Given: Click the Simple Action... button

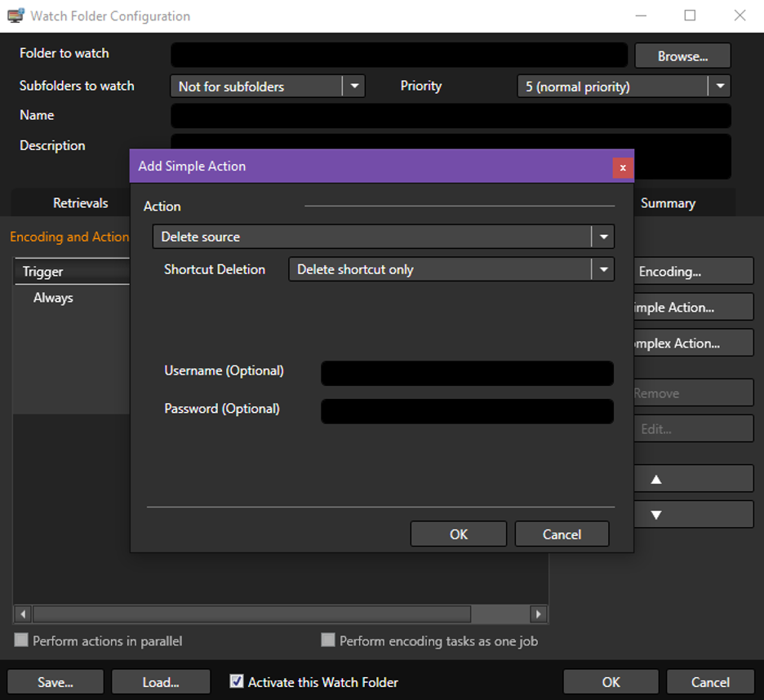Looking at the screenshot, I should [693, 308].
